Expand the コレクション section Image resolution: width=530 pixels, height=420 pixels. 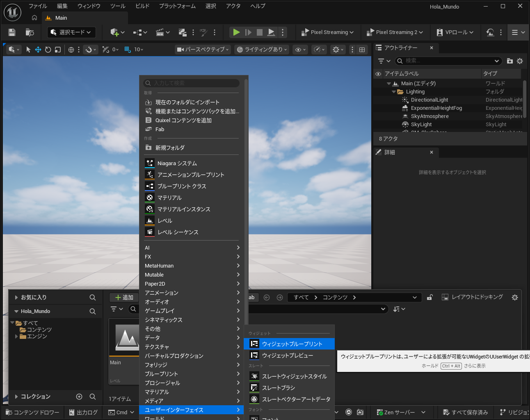[x=16, y=397]
